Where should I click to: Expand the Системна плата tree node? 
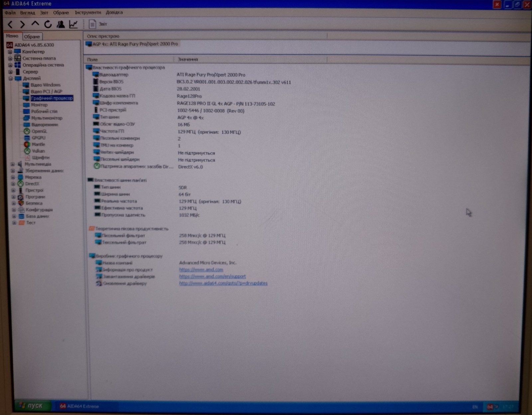coord(10,59)
